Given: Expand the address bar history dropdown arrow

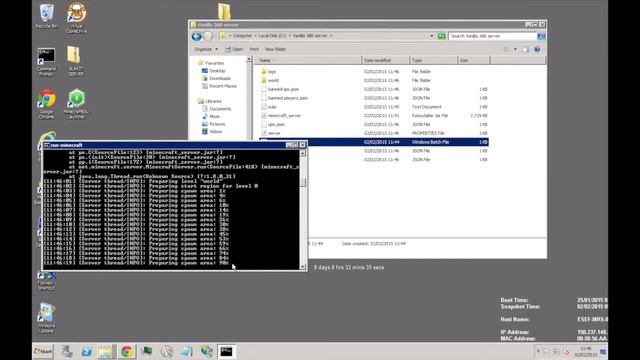Looking at the screenshot, I should pos(432,36).
